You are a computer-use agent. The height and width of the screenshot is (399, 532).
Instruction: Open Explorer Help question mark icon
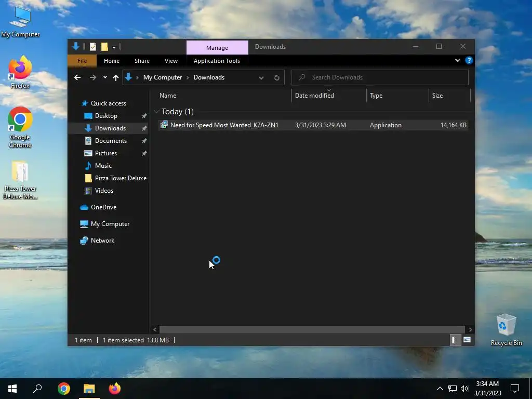469,60
